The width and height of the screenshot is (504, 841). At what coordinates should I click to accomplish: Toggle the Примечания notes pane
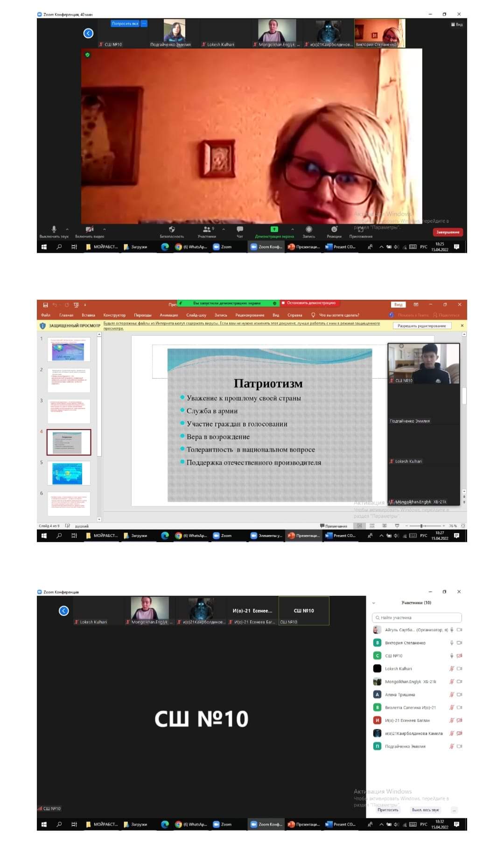tap(334, 526)
